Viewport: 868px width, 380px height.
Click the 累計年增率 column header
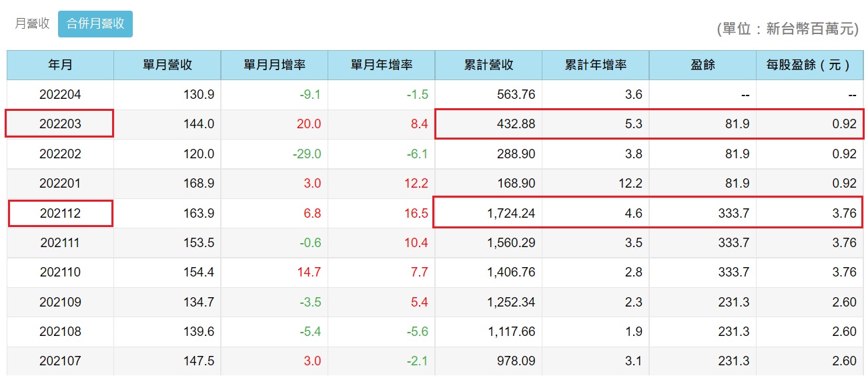(595, 65)
